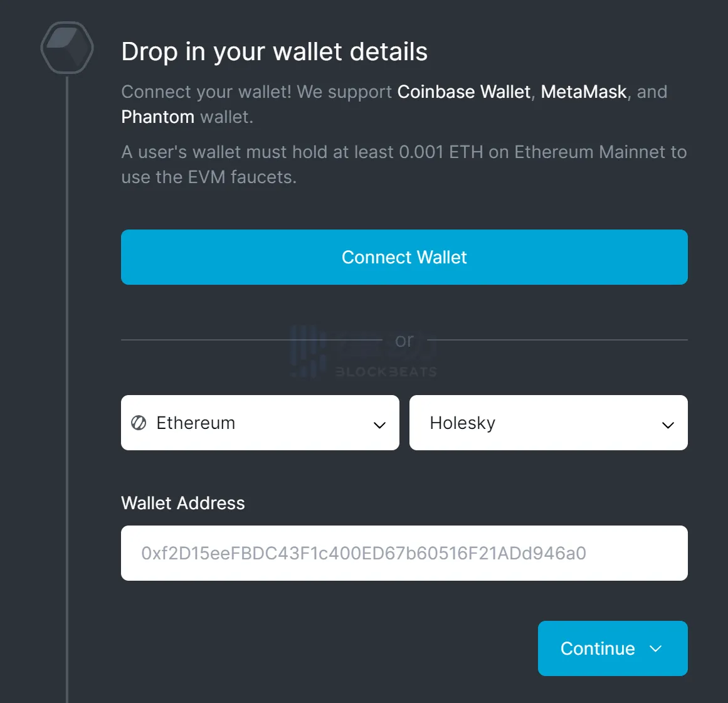
Task: Click the Coinbase Wallet text
Action: (x=463, y=92)
